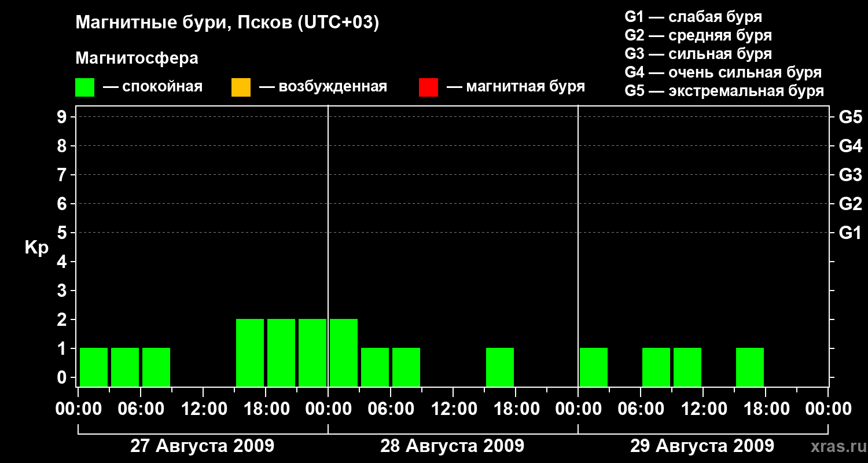Click the 28 Августа 2009 date label

453,446
